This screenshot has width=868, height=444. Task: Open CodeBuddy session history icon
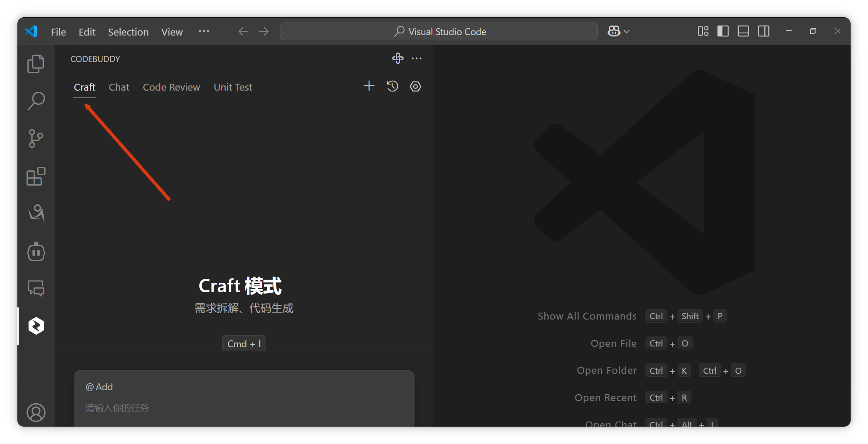tap(392, 86)
